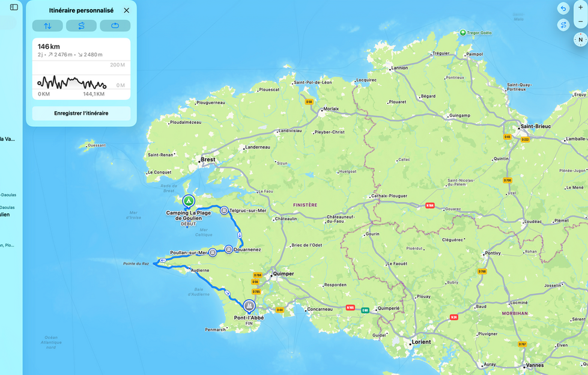This screenshot has width=588, height=375.
Task: Click route arrow between Telgruc-sur-Mer and Douarnenez
Action: (x=240, y=236)
